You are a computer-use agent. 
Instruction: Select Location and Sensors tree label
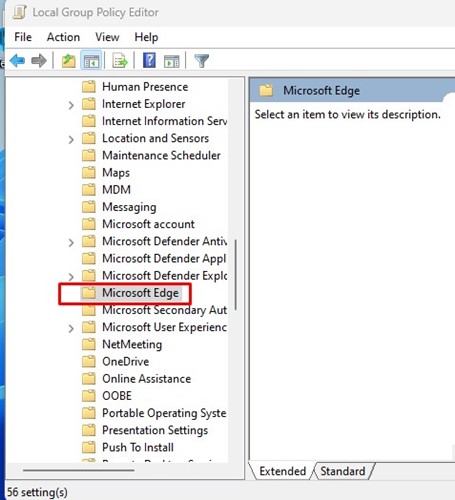click(155, 138)
